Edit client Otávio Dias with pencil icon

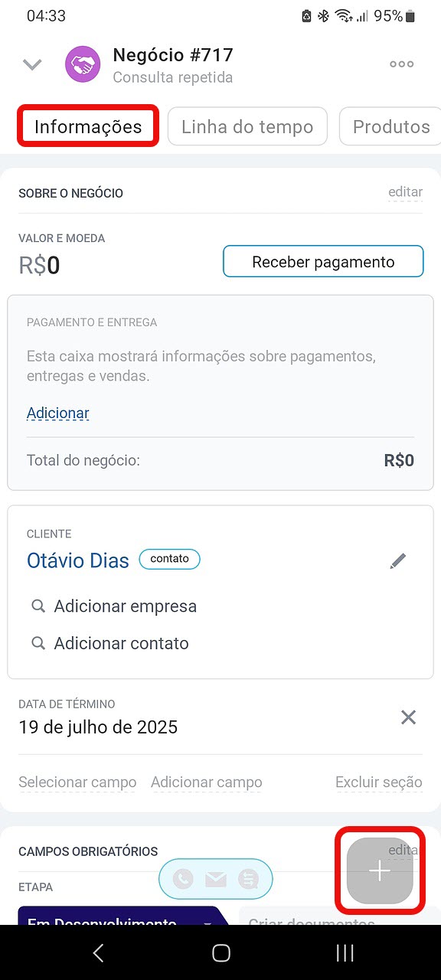(398, 561)
